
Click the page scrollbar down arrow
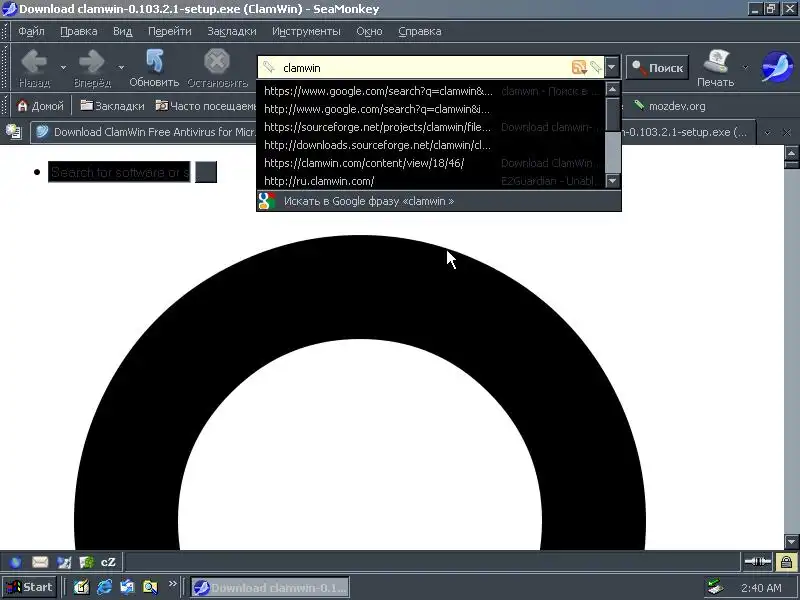(791, 542)
